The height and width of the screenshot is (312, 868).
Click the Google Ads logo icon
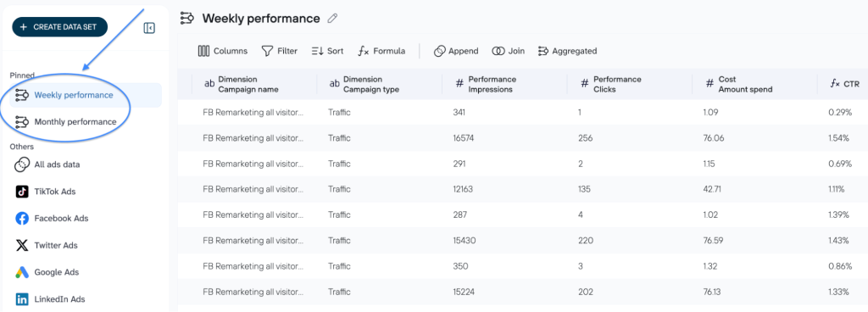(x=22, y=272)
